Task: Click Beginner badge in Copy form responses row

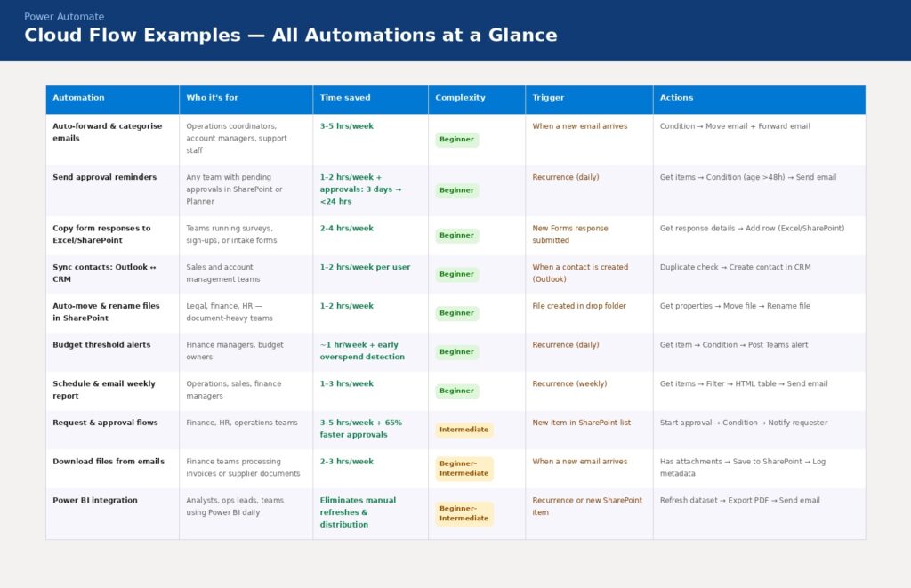Action: pyautogui.click(x=456, y=236)
